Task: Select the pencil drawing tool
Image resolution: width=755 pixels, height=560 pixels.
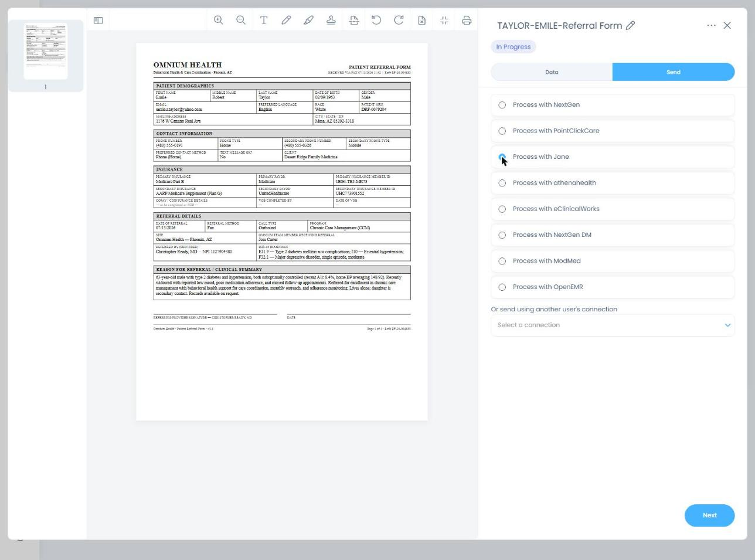Action: (x=286, y=20)
